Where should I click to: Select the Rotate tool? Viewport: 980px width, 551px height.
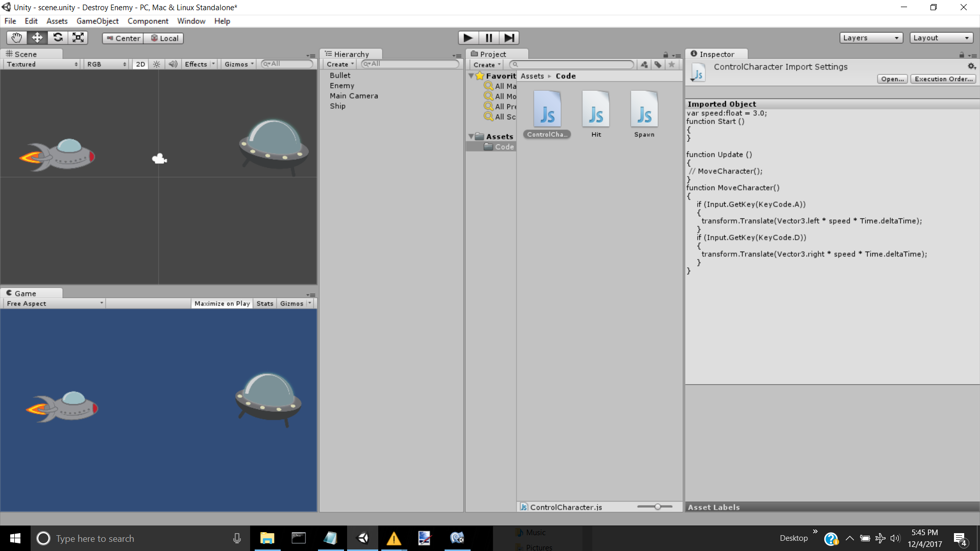tap(58, 38)
